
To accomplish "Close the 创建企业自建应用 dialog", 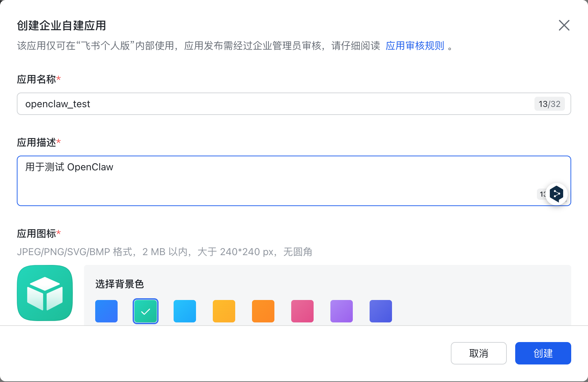I will pyautogui.click(x=564, y=25).
